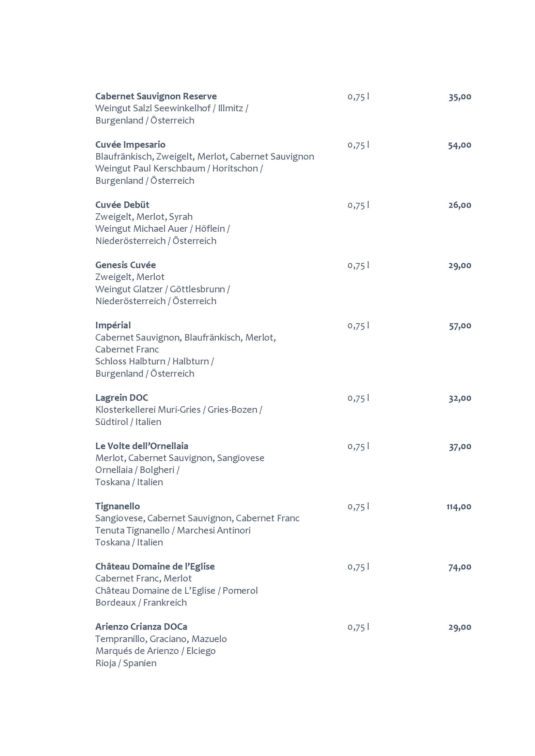Select the Genesis Cuvée title
This screenshot has height=756, width=535.
126,265
